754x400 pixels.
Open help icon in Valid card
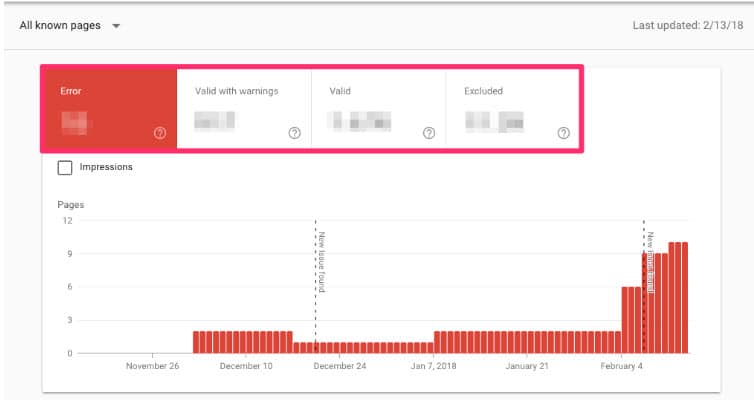(429, 133)
